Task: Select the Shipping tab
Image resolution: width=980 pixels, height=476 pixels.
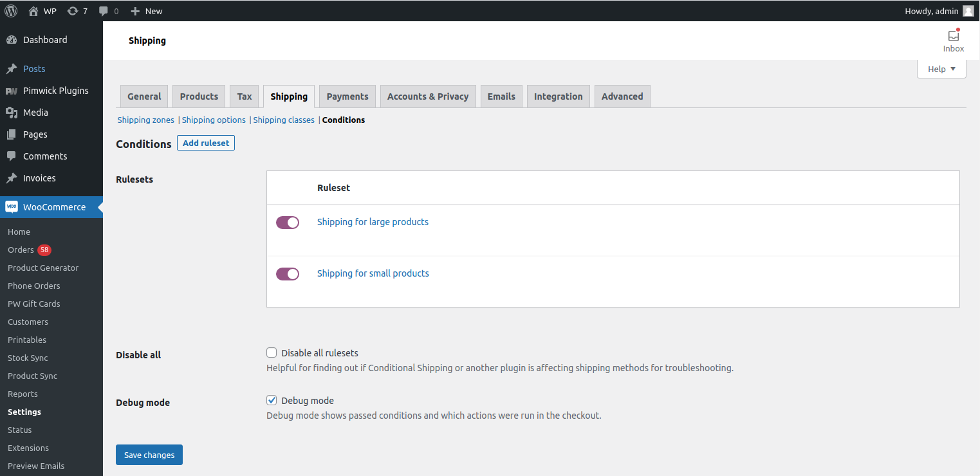Action: (x=289, y=96)
